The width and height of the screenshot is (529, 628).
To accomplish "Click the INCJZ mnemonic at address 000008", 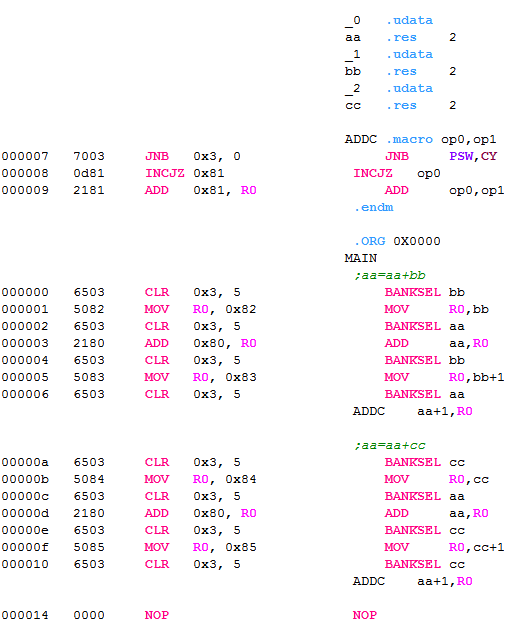I will tap(165, 173).
